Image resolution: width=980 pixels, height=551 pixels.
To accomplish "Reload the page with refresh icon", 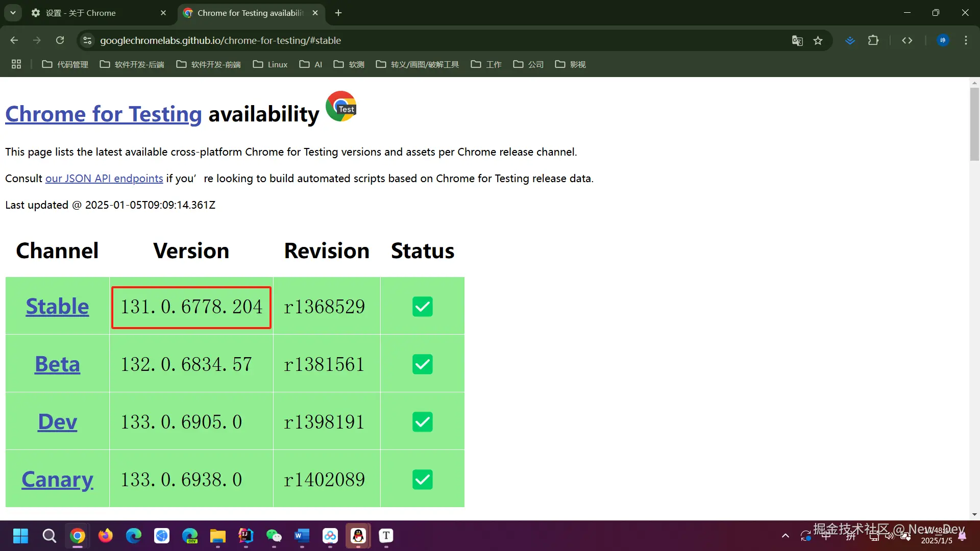I will point(60,40).
